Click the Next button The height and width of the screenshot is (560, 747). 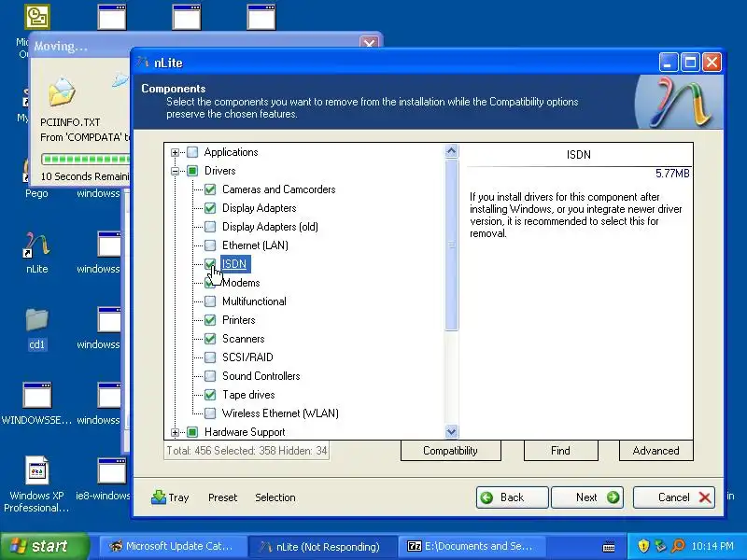pyautogui.click(x=587, y=497)
